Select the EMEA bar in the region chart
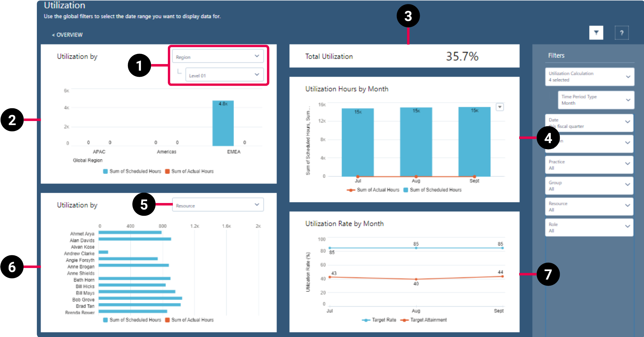 (x=222, y=122)
